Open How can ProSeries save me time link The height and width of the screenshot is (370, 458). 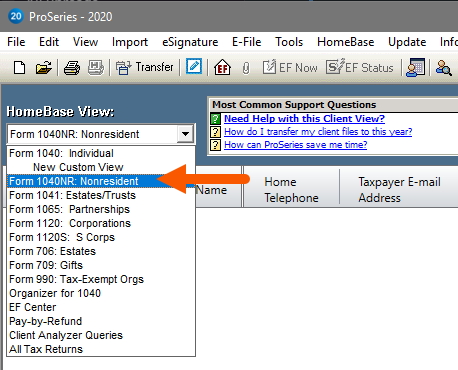(x=296, y=145)
